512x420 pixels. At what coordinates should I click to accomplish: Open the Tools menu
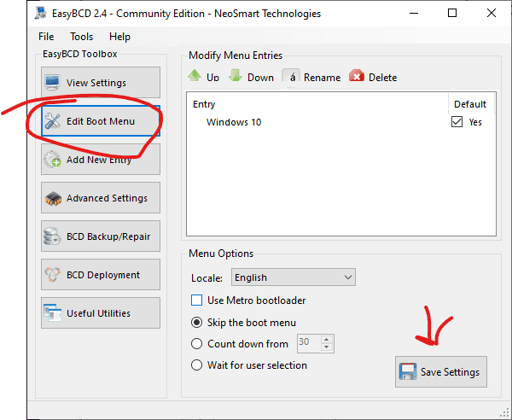82,37
